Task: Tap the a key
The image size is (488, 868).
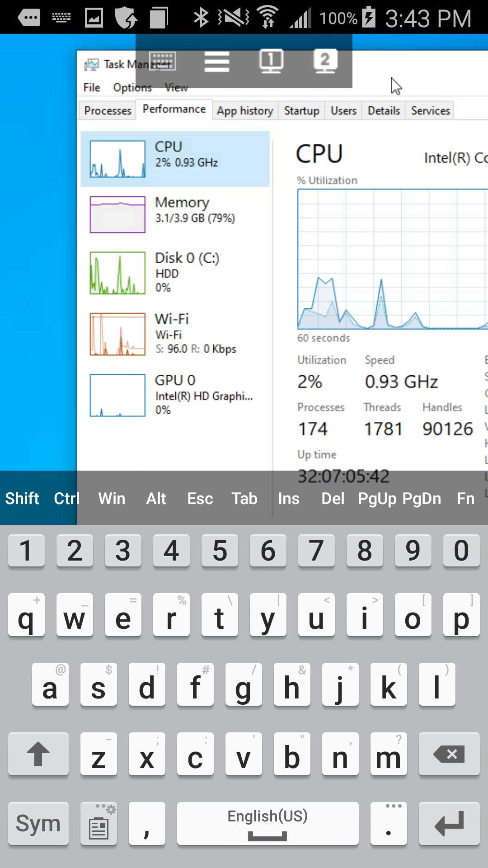Action: click(x=50, y=684)
